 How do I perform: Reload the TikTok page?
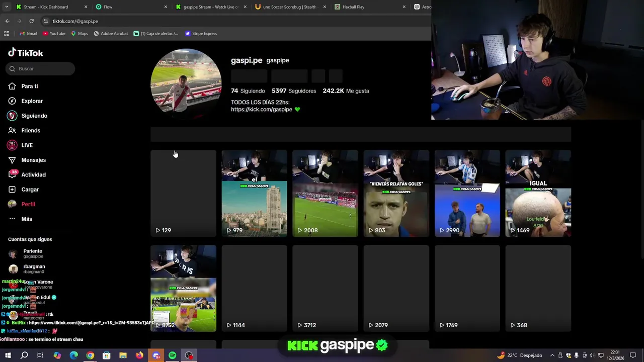point(31,21)
